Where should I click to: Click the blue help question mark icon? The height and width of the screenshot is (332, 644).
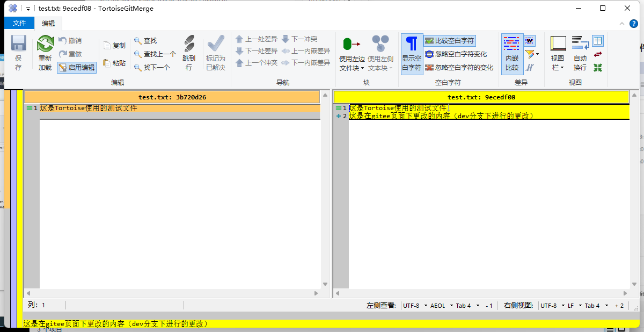(634, 23)
